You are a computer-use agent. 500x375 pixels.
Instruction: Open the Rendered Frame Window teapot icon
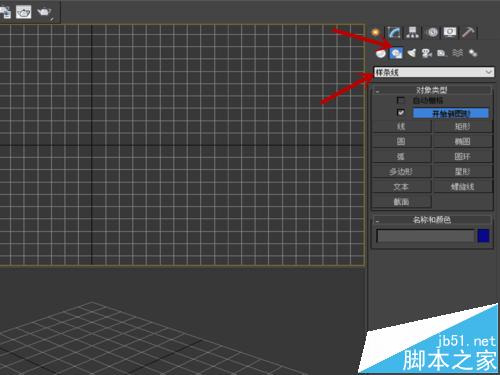coord(23,12)
